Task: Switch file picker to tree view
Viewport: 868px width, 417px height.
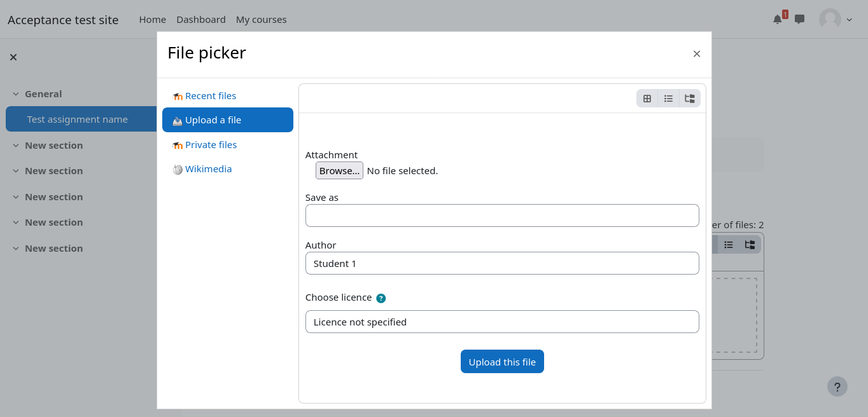Action: [689, 99]
